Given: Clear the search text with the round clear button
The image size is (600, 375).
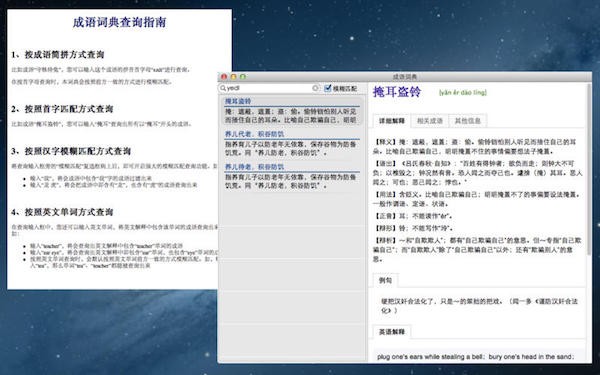Looking at the screenshot, I should (x=315, y=88).
